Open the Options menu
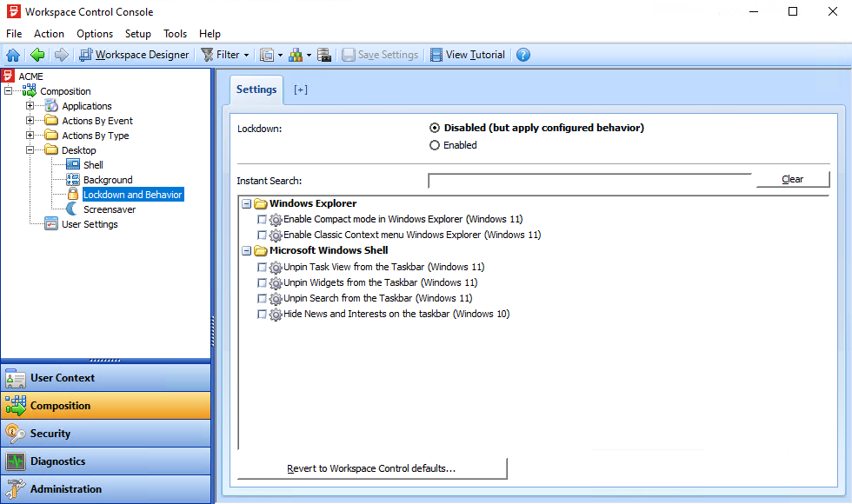The width and height of the screenshot is (852, 504). (x=95, y=34)
